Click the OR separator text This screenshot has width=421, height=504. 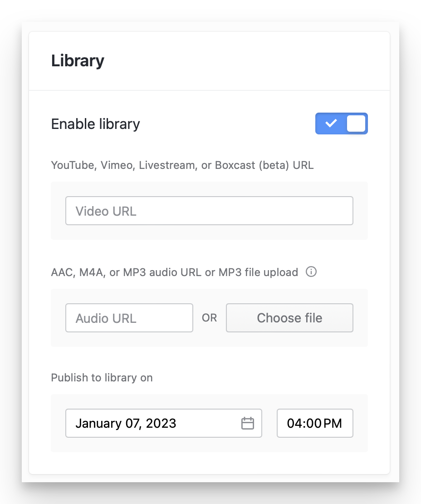pyautogui.click(x=210, y=318)
